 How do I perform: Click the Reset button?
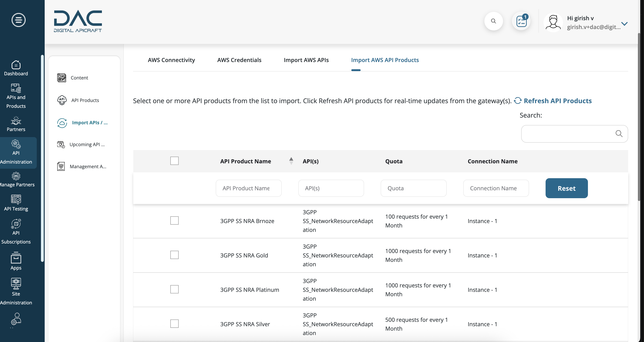click(x=567, y=188)
